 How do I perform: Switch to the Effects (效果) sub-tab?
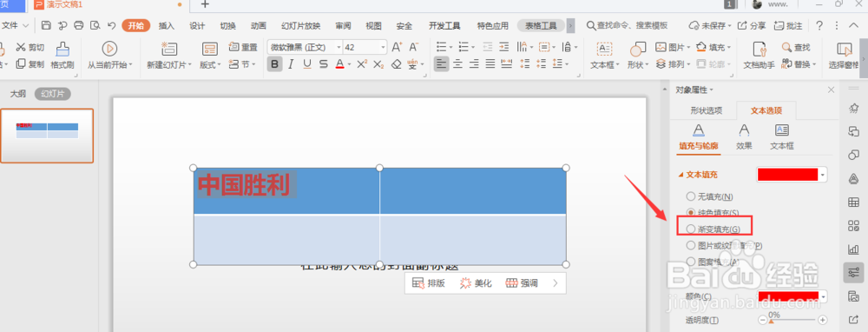744,137
